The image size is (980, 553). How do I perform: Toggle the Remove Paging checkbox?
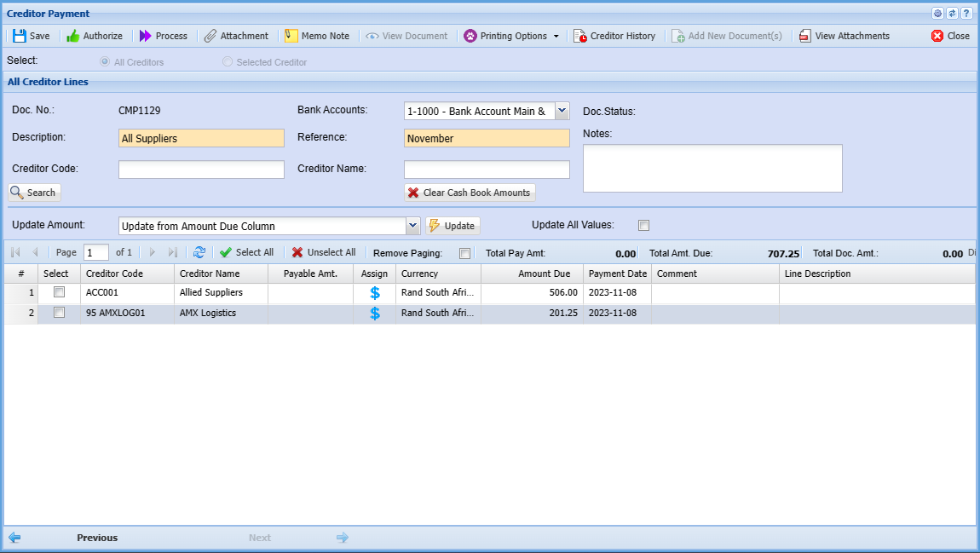pos(464,253)
